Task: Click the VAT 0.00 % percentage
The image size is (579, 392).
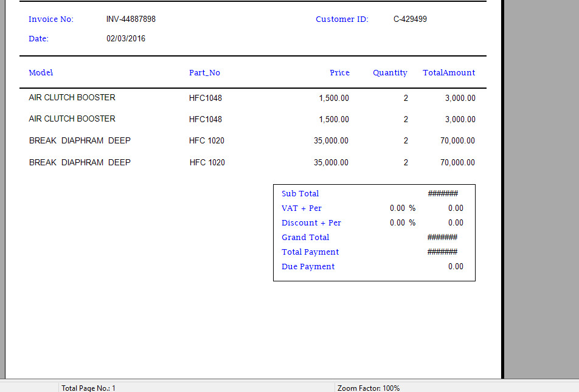Action: click(403, 208)
